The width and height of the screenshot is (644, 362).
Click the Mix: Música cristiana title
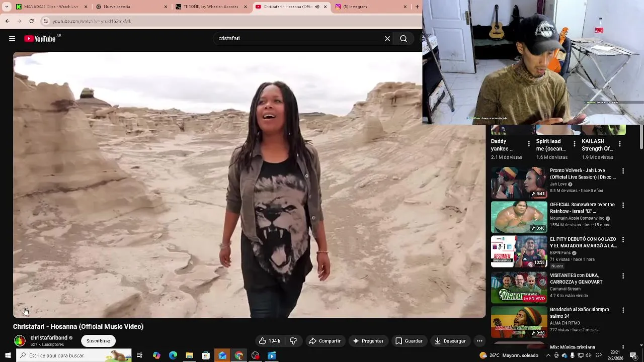pyautogui.click(x=573, y=347)
